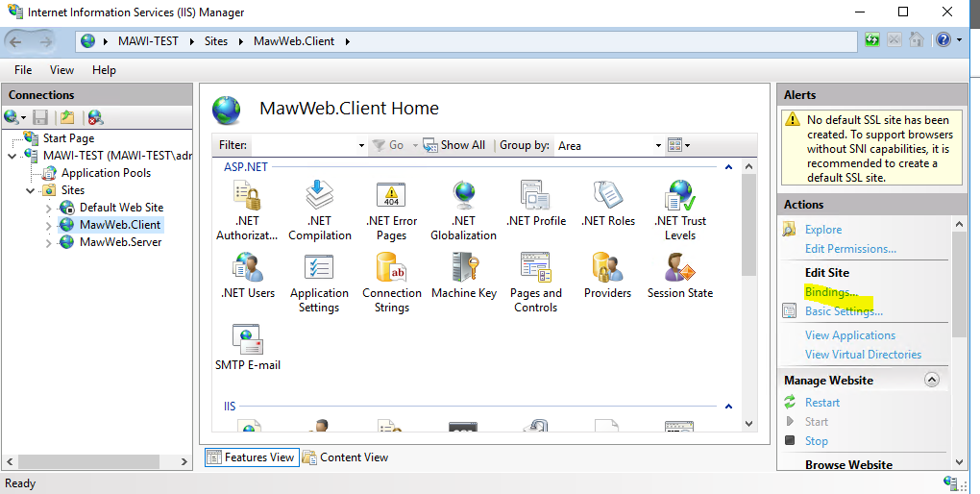Collapse the Manage Website section
The image size is (980, 494).
click(x=932, y=380)
